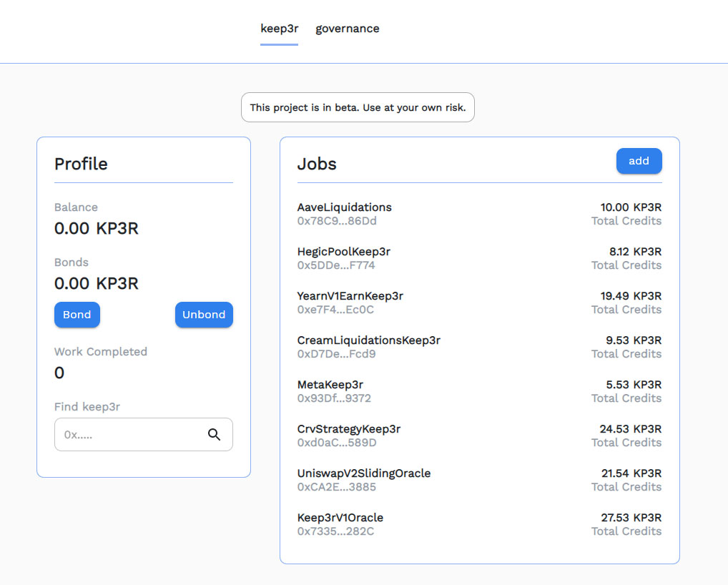Select the CrvStrategyKeep3r job

350,428
